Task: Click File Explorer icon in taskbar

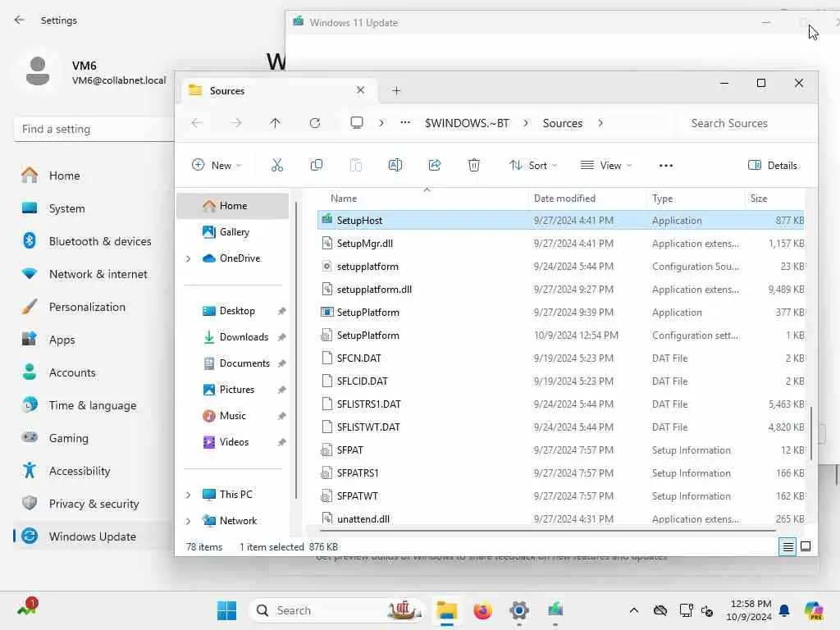Action: 447,610
